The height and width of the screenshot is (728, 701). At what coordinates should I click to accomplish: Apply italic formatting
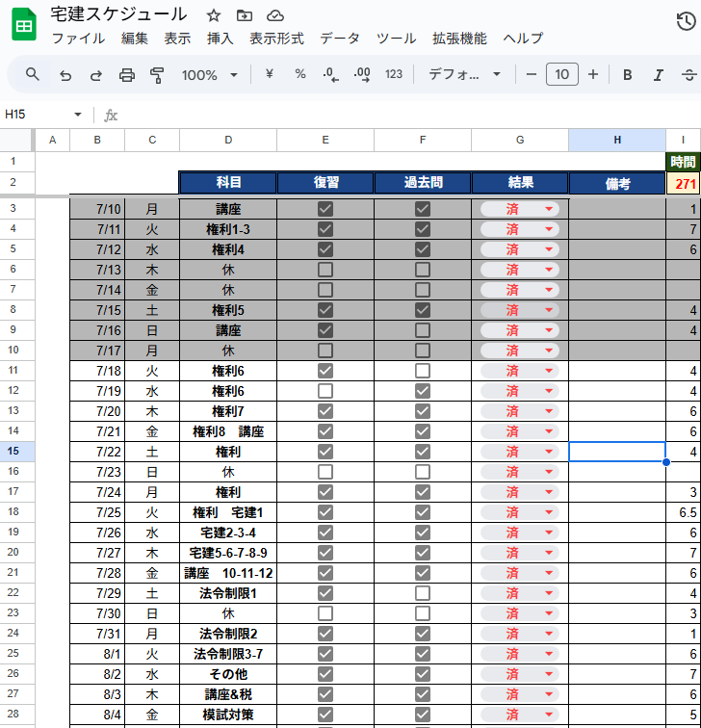659,75
